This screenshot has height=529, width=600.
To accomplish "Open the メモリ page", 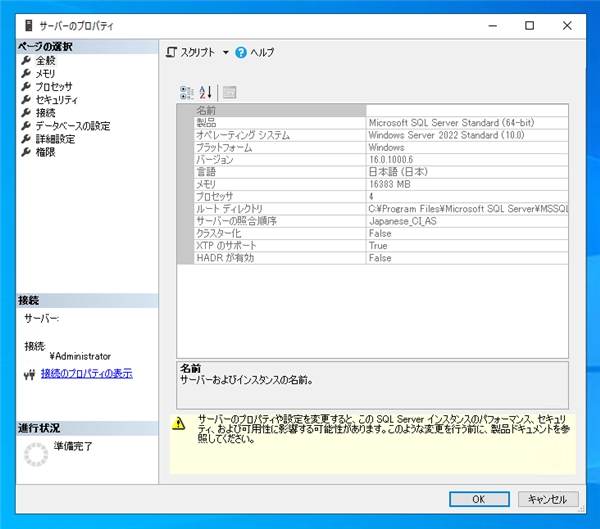I will point(46,73).
